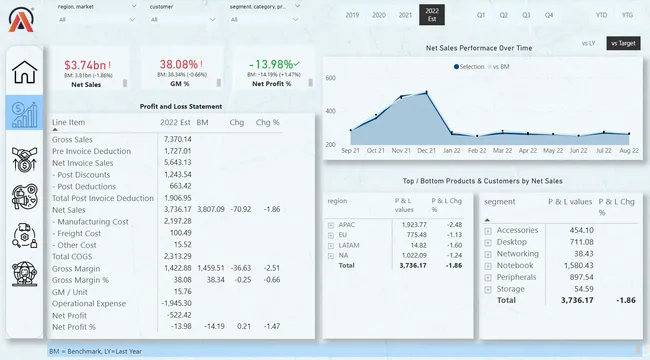Expand the Desktop segment row
This screenshot has height=360, width=650.
point(488,242)
